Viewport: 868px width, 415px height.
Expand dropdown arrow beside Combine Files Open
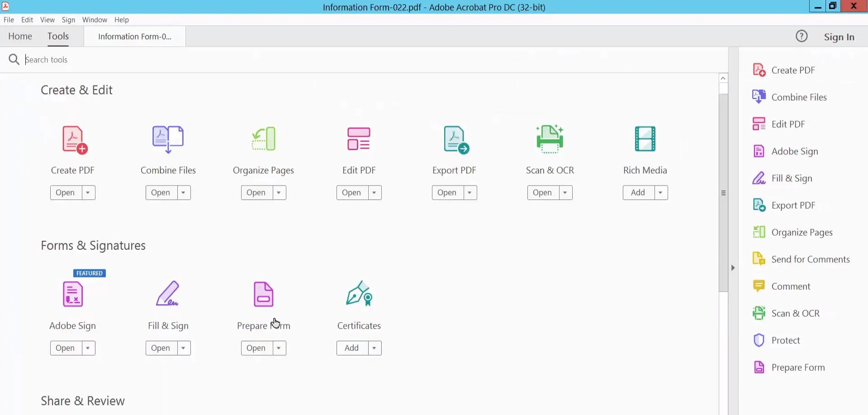point(183,193)
